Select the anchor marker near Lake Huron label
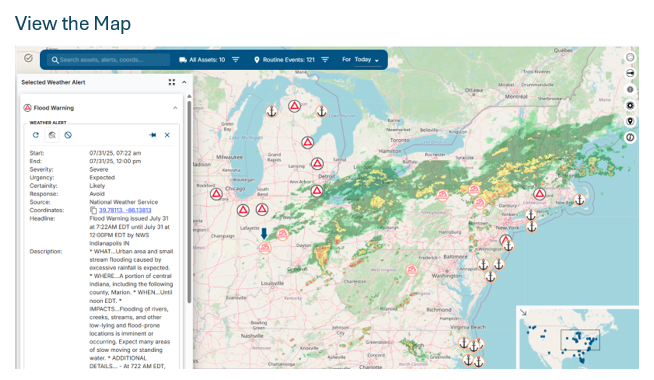The height and width of the screenshot is (380, 654). [x=321, y=111]
